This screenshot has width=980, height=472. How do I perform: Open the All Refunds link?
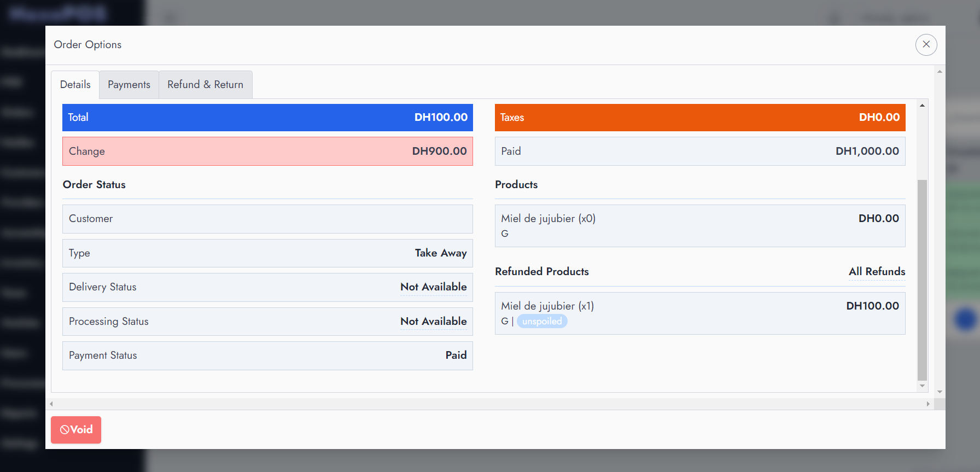coord(877,272)
